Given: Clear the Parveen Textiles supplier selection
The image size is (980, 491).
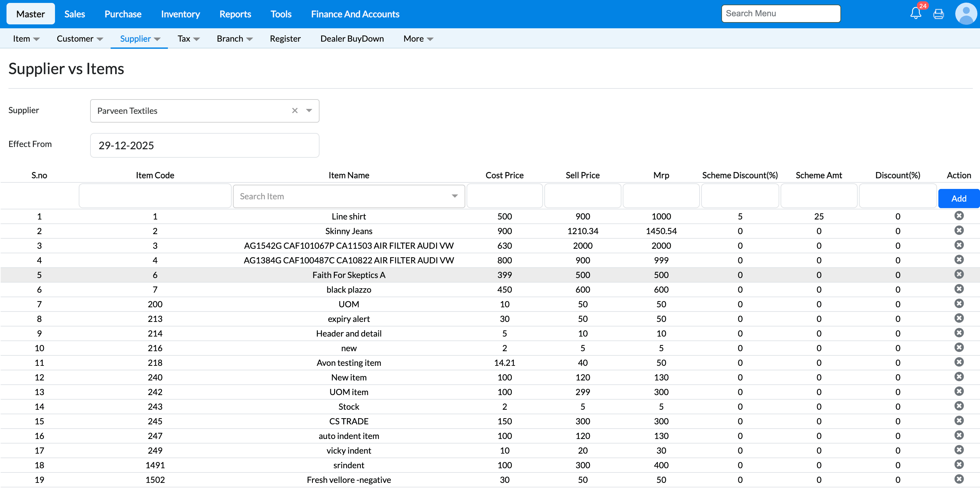Looking at the screenshot, I should (294, 111).
